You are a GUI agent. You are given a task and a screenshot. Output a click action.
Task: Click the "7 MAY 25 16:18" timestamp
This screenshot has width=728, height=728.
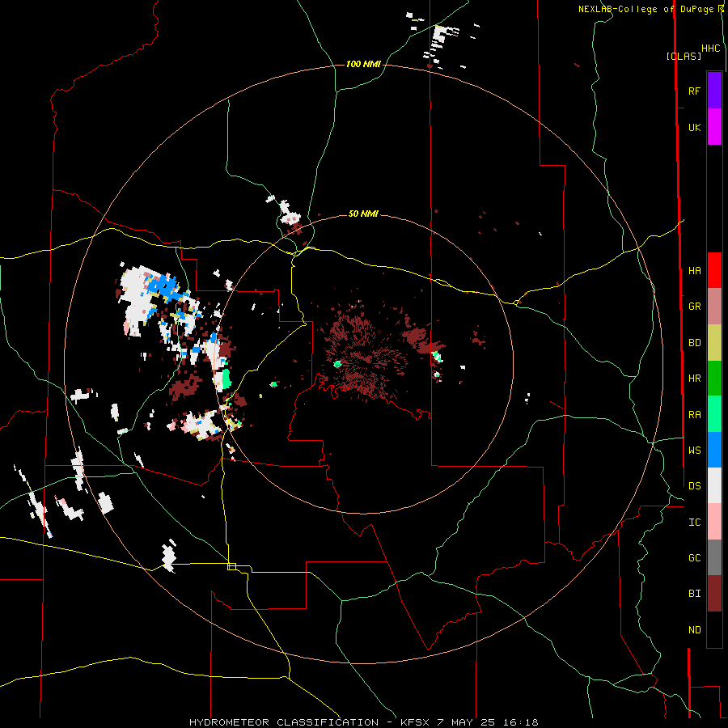click(x=487, y=722)
